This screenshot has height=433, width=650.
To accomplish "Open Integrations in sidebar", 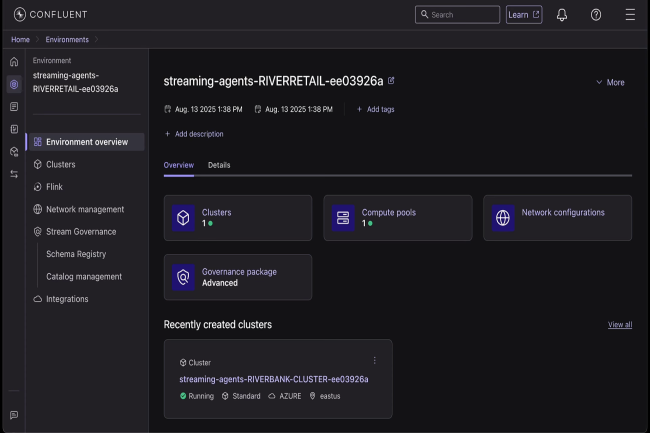I will 67,299.
